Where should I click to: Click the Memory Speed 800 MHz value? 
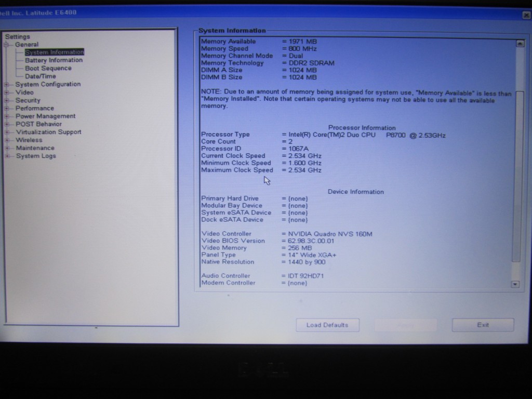pos(302,48)
